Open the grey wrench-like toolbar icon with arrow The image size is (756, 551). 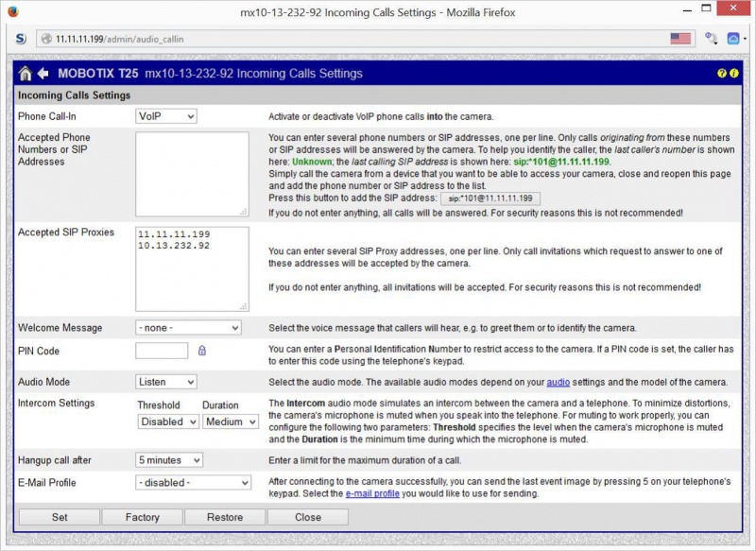(711, 39)
